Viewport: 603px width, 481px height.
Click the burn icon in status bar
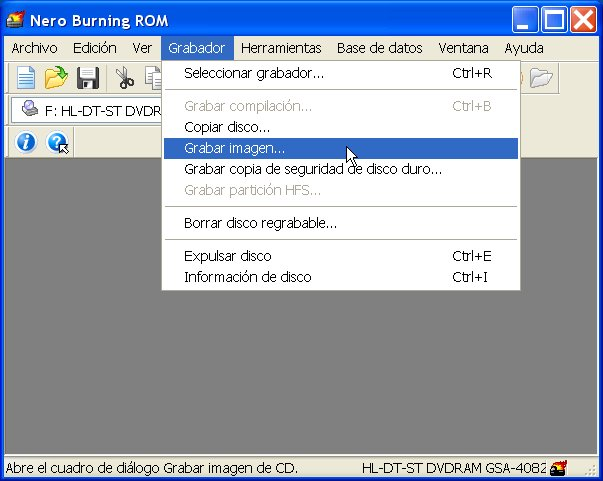click(x=559, y=468)
